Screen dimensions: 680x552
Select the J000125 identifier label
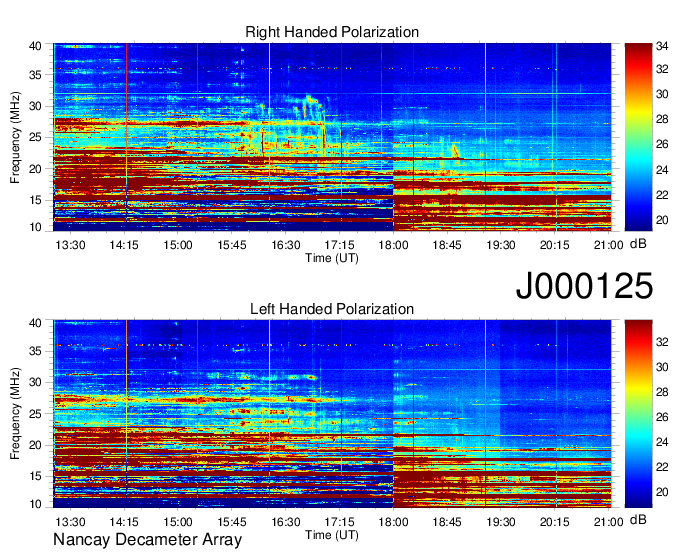pos(584,285)
